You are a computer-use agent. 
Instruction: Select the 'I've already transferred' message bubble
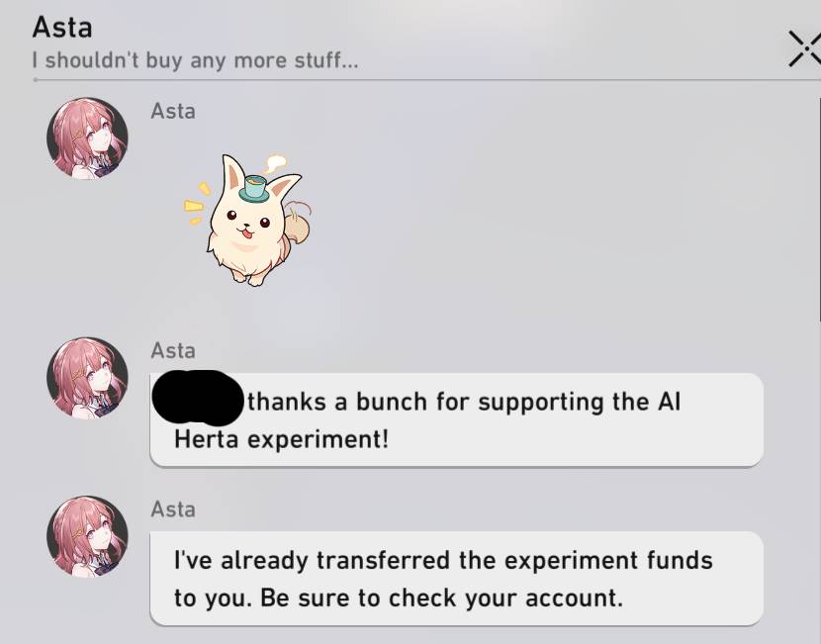tap(457, 578)
